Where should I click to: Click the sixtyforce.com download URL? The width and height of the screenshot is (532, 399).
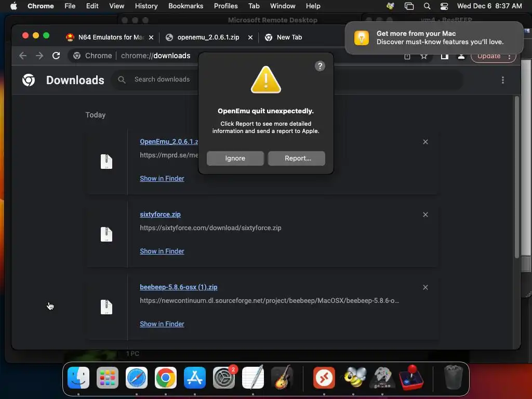click(x=210, y=228)
